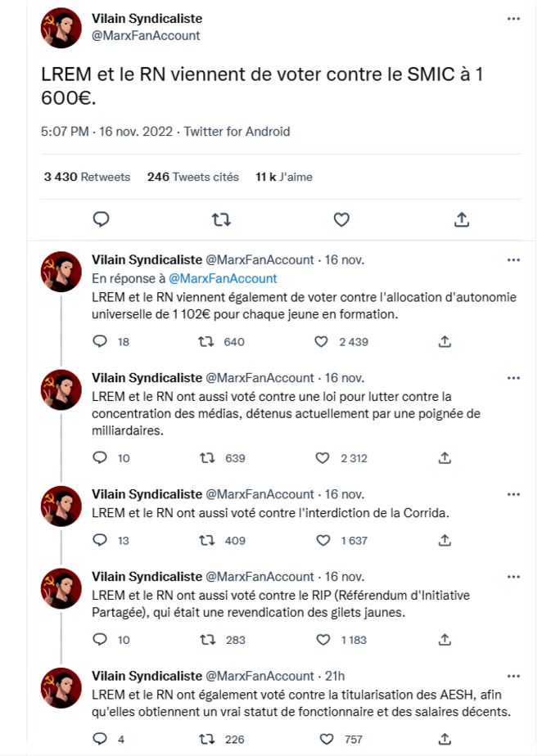Click the Twitter for Android source link

point(237,132)
